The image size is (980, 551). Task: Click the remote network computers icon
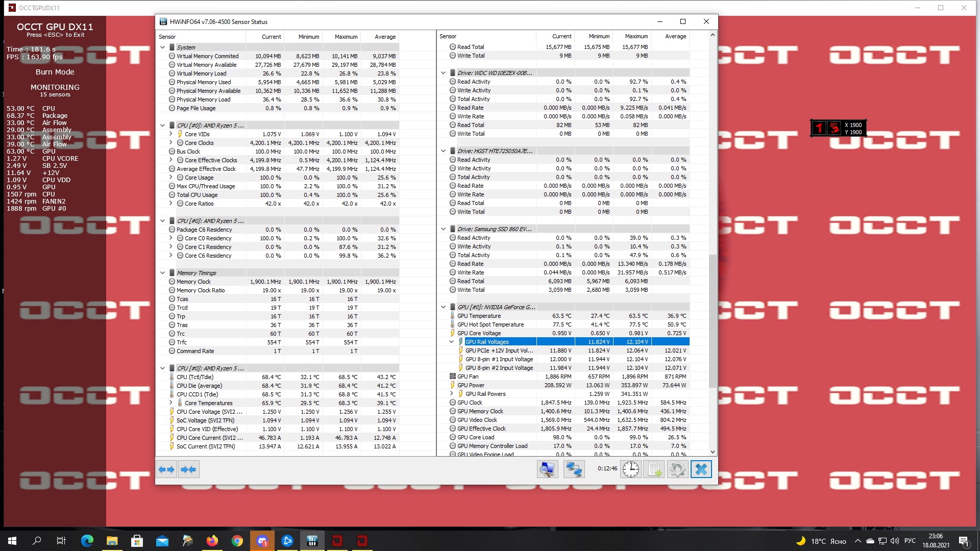(574, 469)
